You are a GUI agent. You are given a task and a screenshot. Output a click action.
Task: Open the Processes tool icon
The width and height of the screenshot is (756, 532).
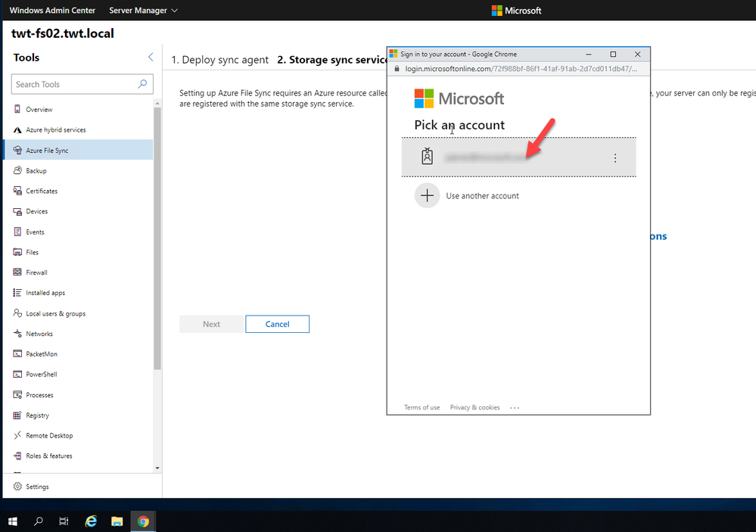tap(17, 394)
